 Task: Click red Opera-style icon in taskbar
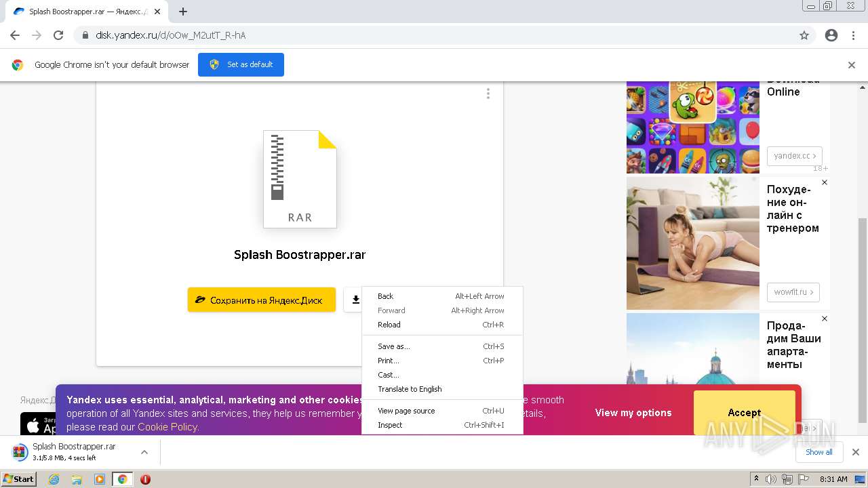[x=145, y=479]
